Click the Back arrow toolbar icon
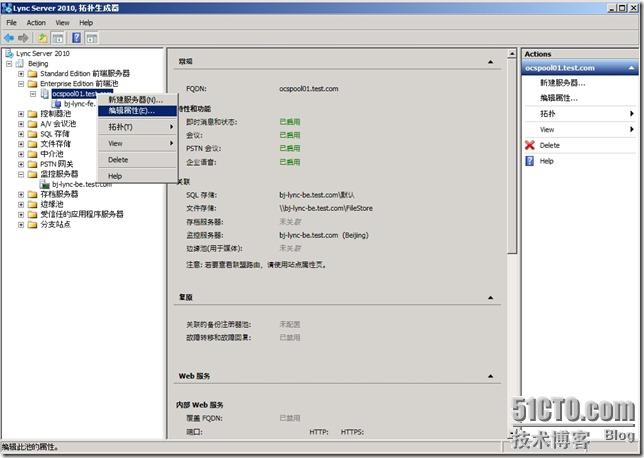 tap(9, 38)
